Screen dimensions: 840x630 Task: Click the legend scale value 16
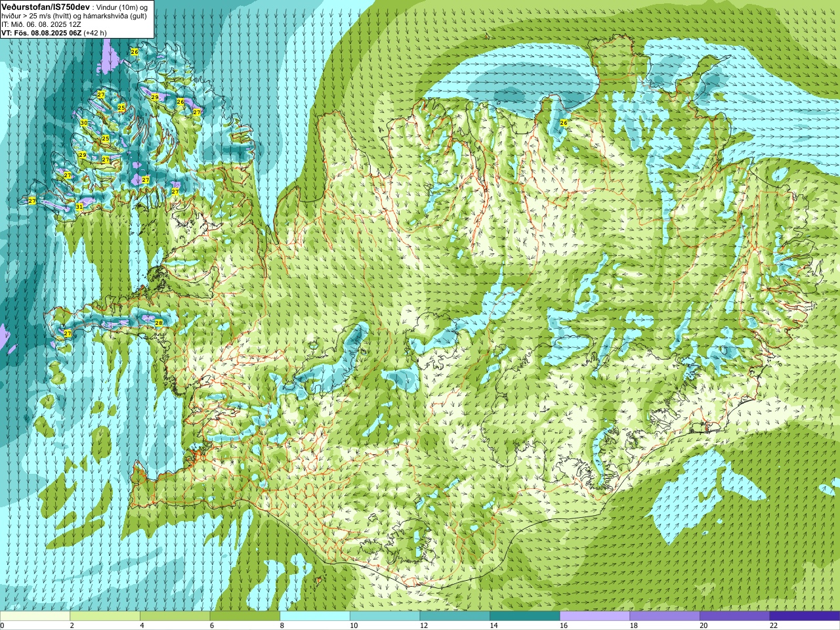pyautogui.click(x=564, y=626)
